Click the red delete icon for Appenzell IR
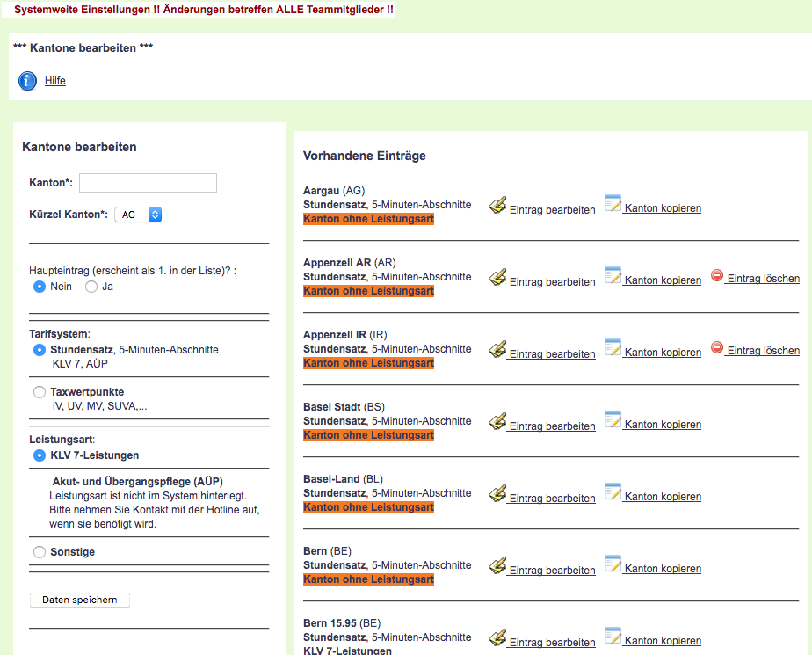 pos(717,348)
